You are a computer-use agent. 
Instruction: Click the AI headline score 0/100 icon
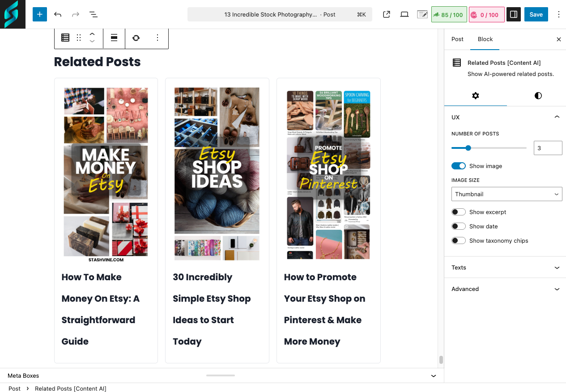click(x=486, y=14)
